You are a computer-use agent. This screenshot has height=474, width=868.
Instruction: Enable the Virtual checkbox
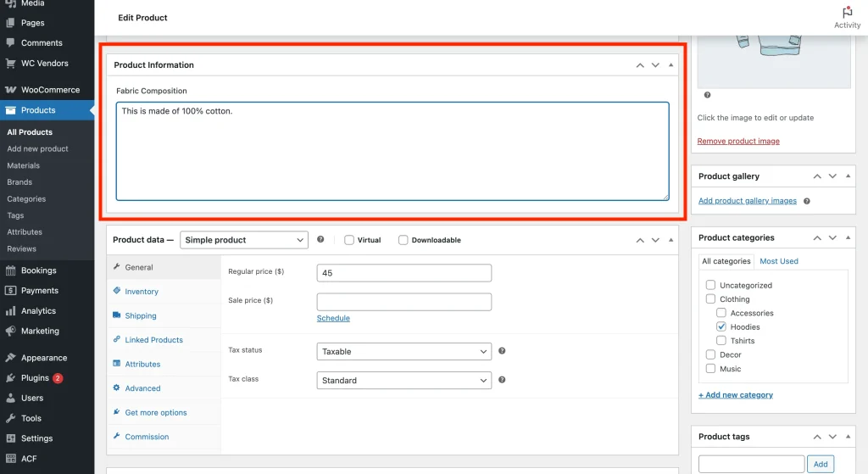click(348, 240)
